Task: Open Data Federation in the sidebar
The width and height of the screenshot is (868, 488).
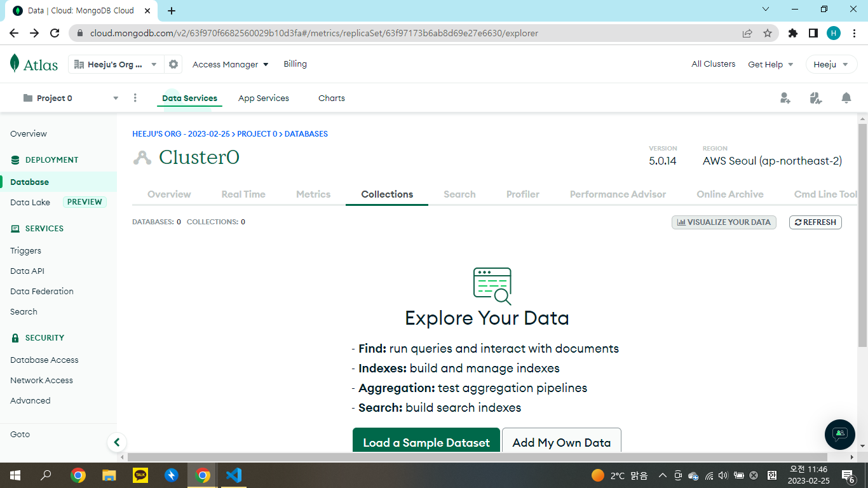Action: pos(42,292)
